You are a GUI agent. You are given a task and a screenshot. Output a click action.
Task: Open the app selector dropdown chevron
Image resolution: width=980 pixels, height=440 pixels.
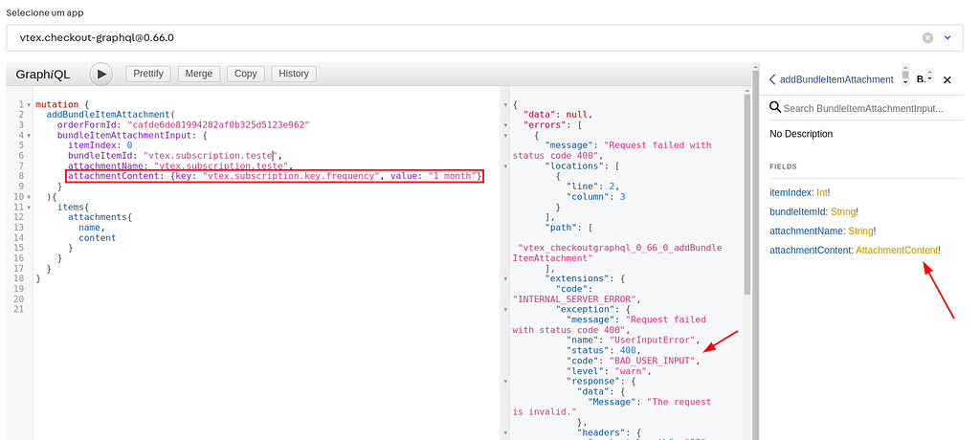click(947, 37)
